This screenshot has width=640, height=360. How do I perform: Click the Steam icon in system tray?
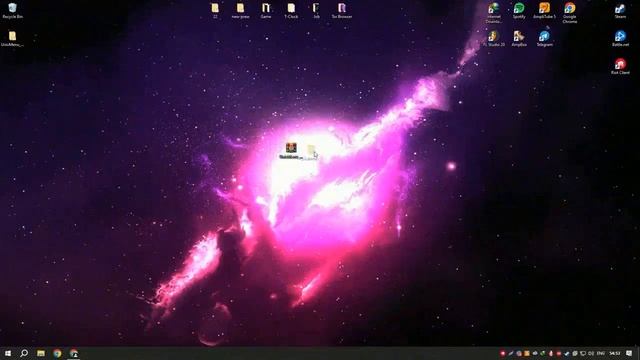point(567,353)
